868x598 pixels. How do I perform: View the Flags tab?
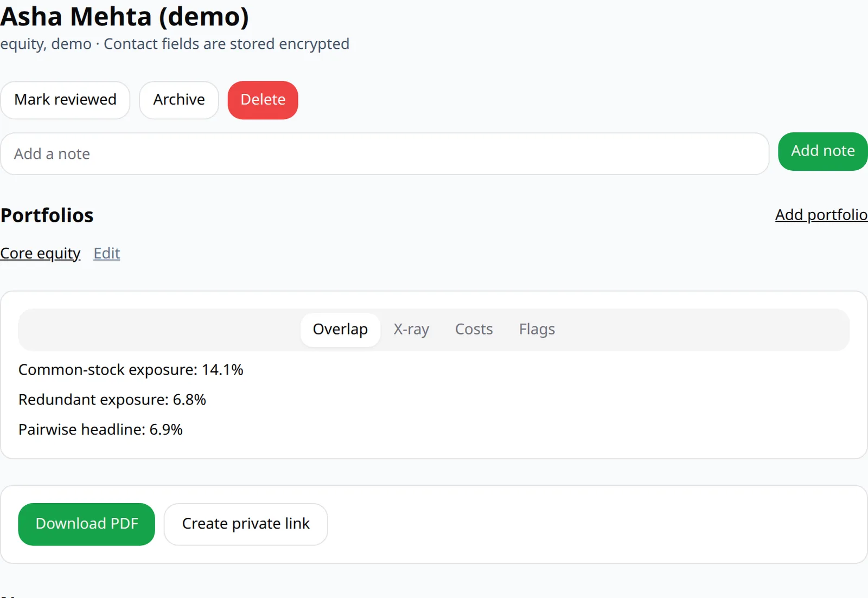537,330
